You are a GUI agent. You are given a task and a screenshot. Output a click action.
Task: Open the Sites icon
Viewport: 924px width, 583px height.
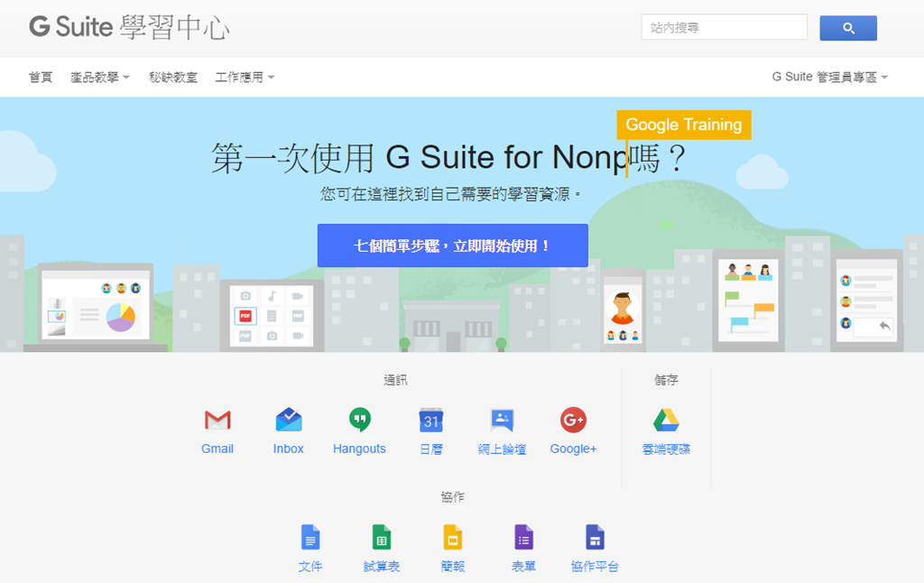coord(595,537)
